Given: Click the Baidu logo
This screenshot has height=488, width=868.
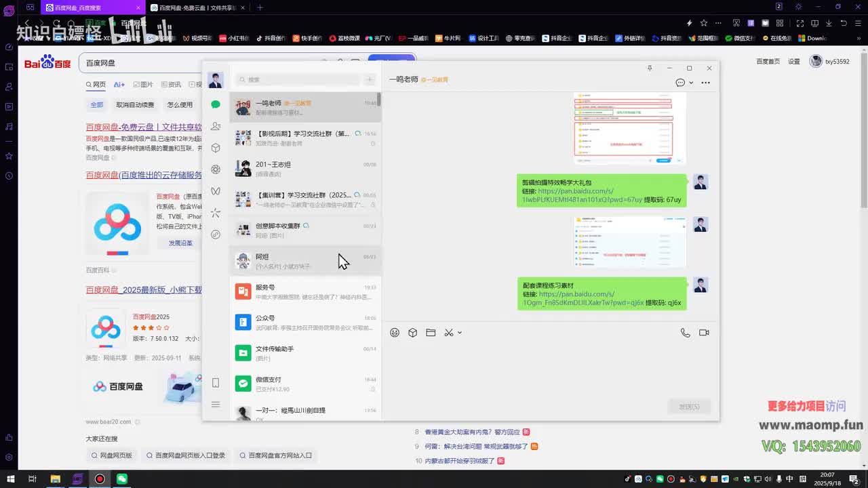Looking at the screenshot, I should pyautogui.click(x=47, y=62).
